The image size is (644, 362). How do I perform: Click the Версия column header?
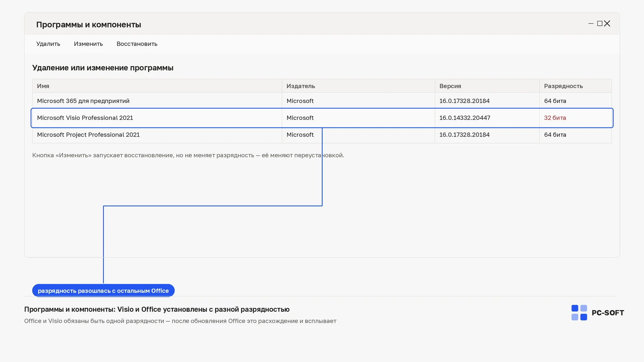pyautogui.click(x=487, y=86)
